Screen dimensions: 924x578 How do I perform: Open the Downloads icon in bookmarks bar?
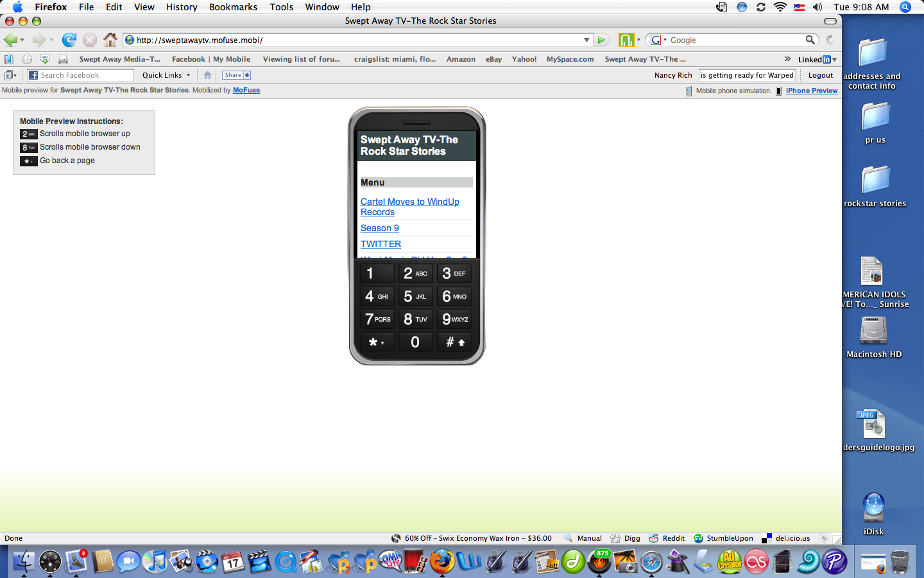pyautogui.click(x=45, y=59)
